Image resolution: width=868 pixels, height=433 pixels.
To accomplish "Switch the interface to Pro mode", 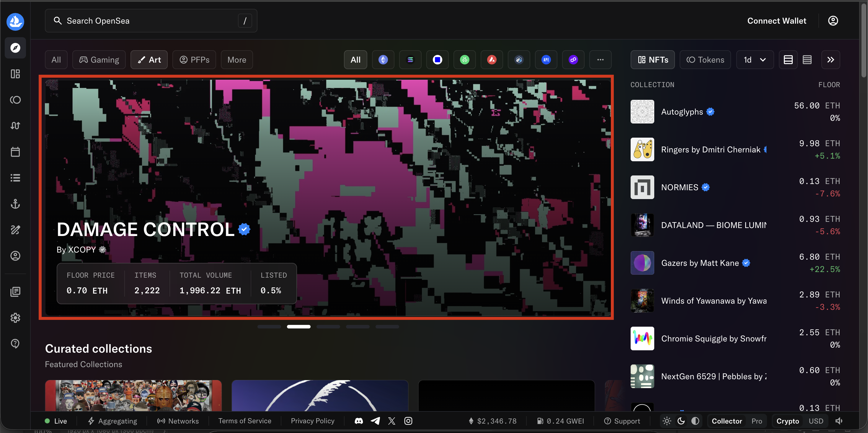I will (756, 421).
